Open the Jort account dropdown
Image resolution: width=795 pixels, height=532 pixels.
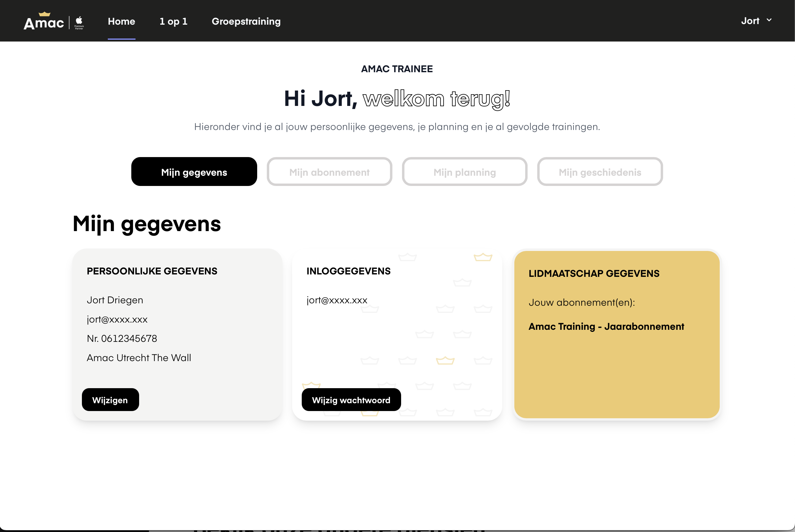tap(750, 21)
